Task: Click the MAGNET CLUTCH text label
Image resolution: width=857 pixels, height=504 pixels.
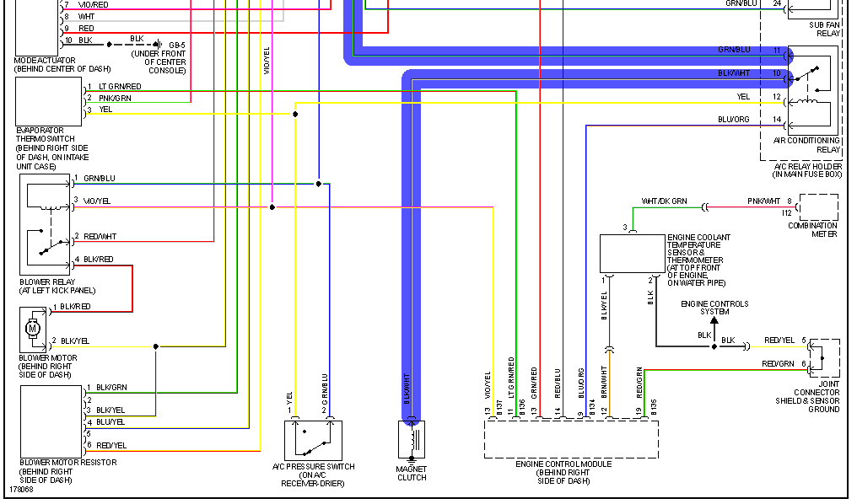Action: point(412,474)
